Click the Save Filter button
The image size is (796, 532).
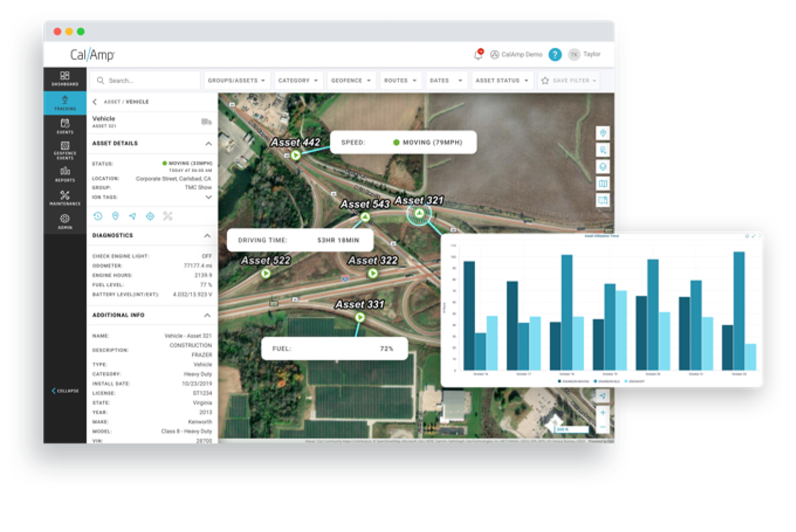pyautogui.click(x=569, y=80)
